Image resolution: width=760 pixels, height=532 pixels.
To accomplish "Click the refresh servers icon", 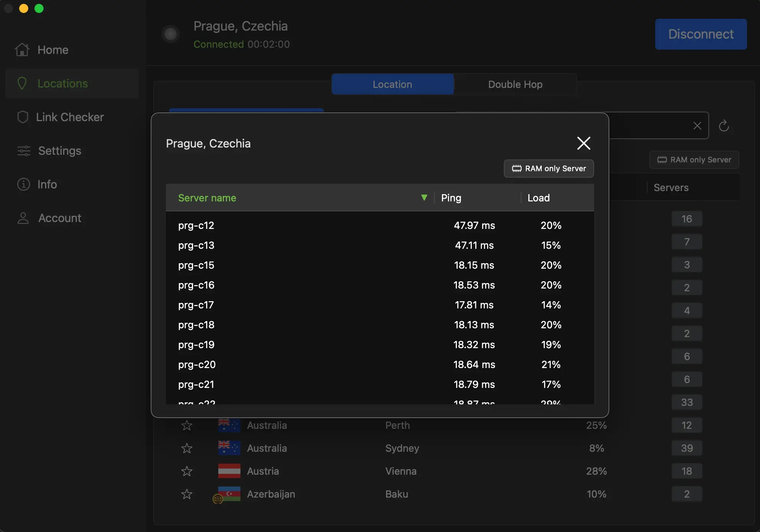I will (724, 126).
